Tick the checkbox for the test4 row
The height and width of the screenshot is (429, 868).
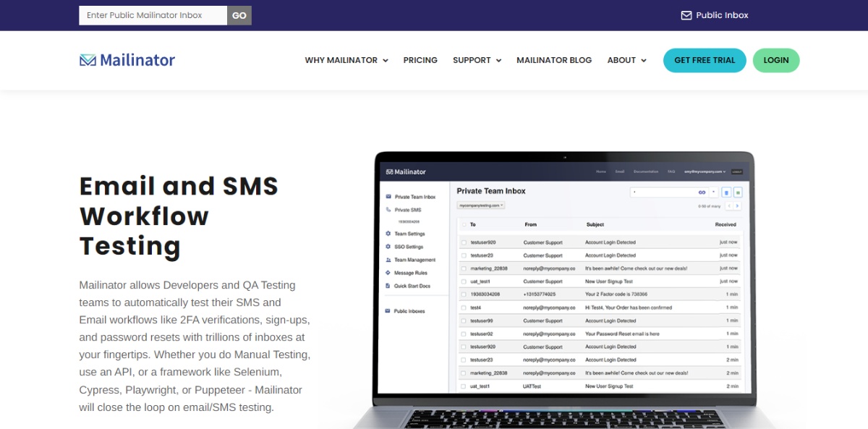464,307
